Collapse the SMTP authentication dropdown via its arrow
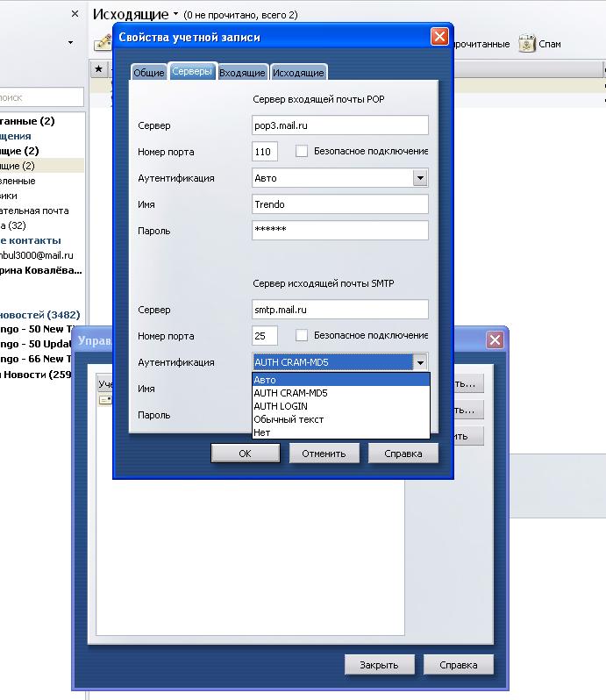 [x=420, y=362]
